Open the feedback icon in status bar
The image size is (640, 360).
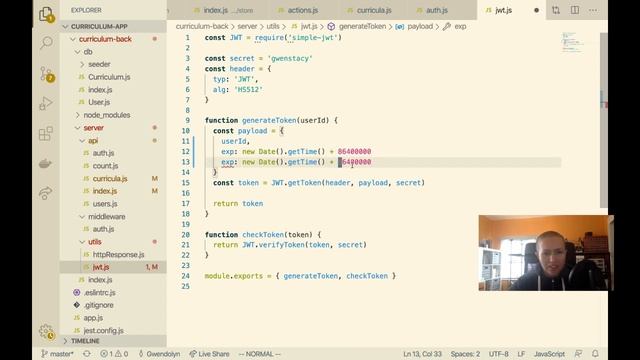point(578,354)
